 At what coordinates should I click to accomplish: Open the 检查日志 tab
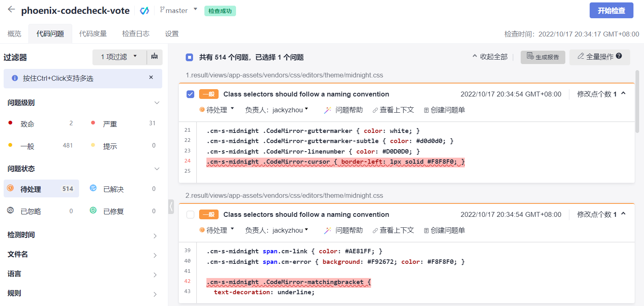(x=136, y=34)
